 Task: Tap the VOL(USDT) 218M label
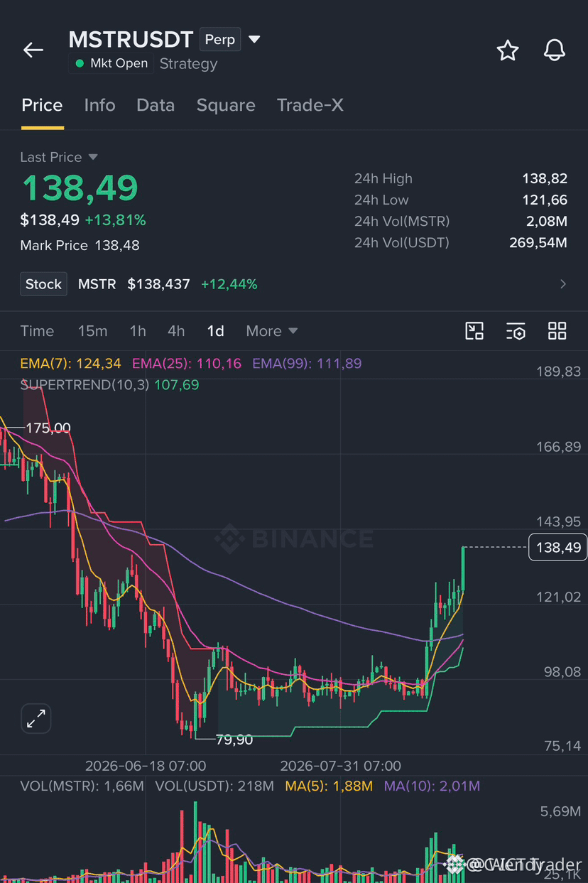point(214,786)
